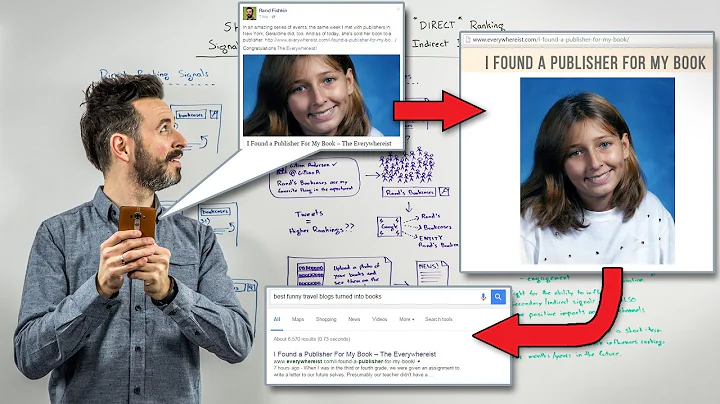Expand the More dropdown in search tabs
This screenshot has height=404, width=720.
click(406, 319)
